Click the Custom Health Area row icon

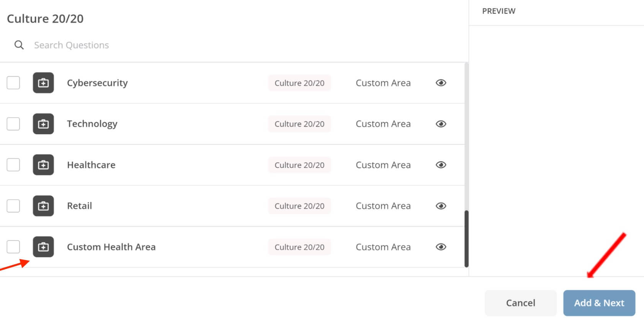tap(43, 247)
